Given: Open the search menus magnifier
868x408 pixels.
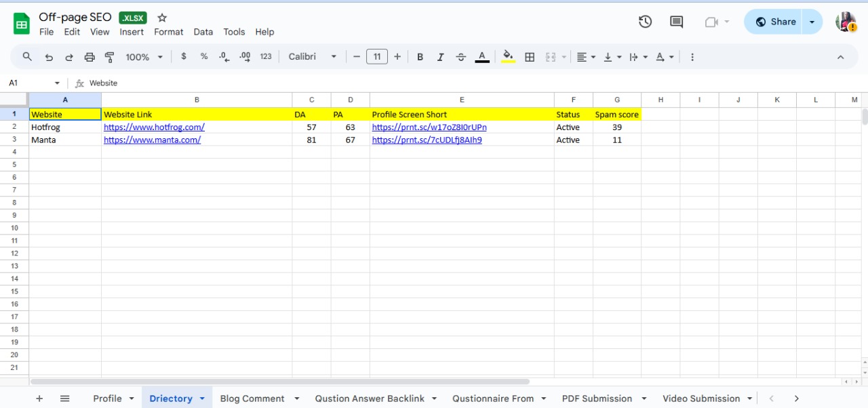Looking at the screenshot, I should [x=27, y=57].
